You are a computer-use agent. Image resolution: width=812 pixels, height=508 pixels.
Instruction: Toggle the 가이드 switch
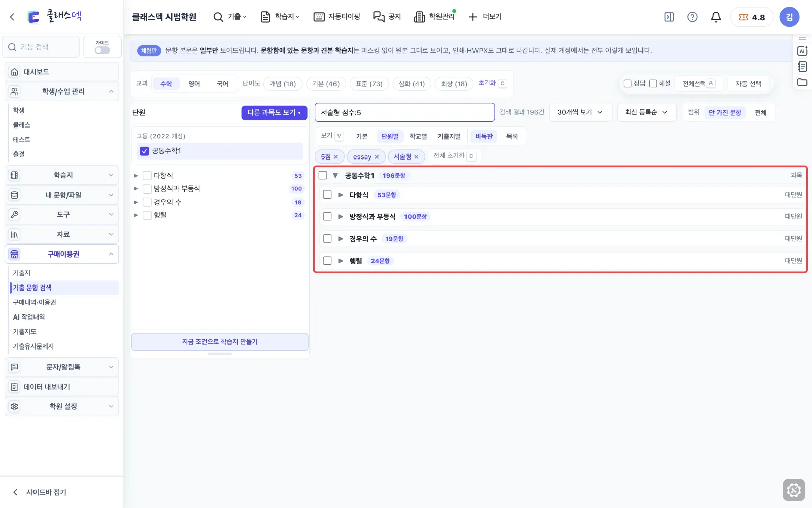[x=102, y=50]
